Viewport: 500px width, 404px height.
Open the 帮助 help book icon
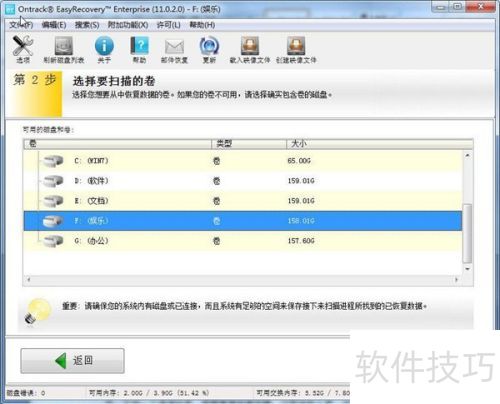coord(140,46)
